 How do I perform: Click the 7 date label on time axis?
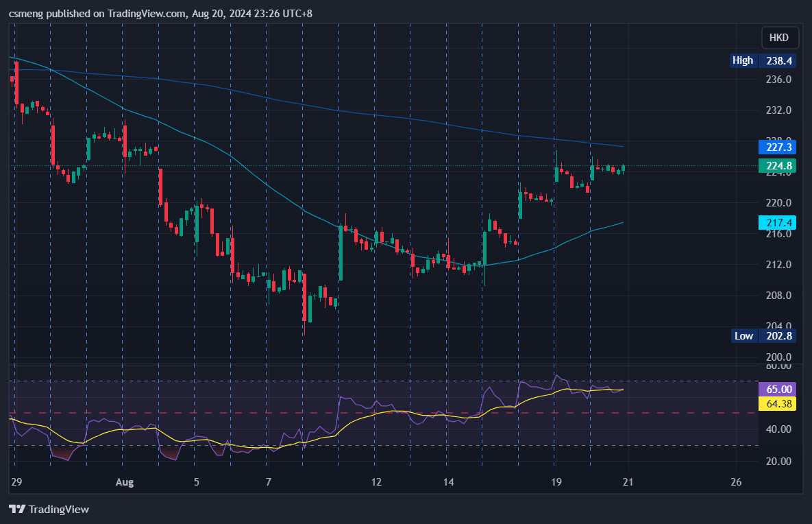tap(268, 482)
